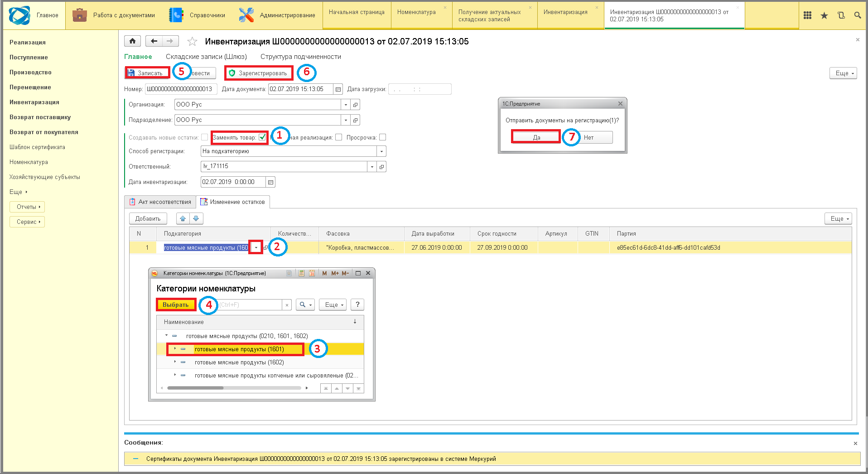Click Выбрать in Категории номенклатуры window
Viewport: 868px width, 474px height.
point(176,305)
